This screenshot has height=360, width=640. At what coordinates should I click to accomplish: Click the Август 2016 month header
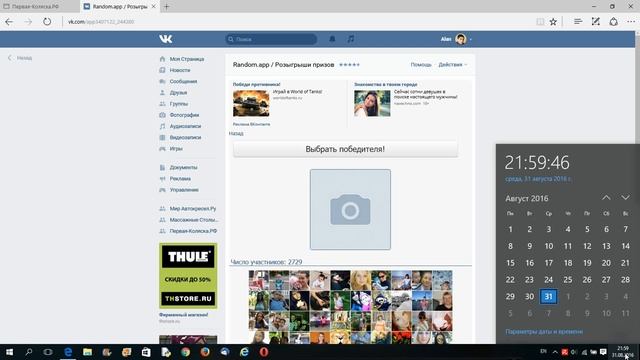coord(527,198)
